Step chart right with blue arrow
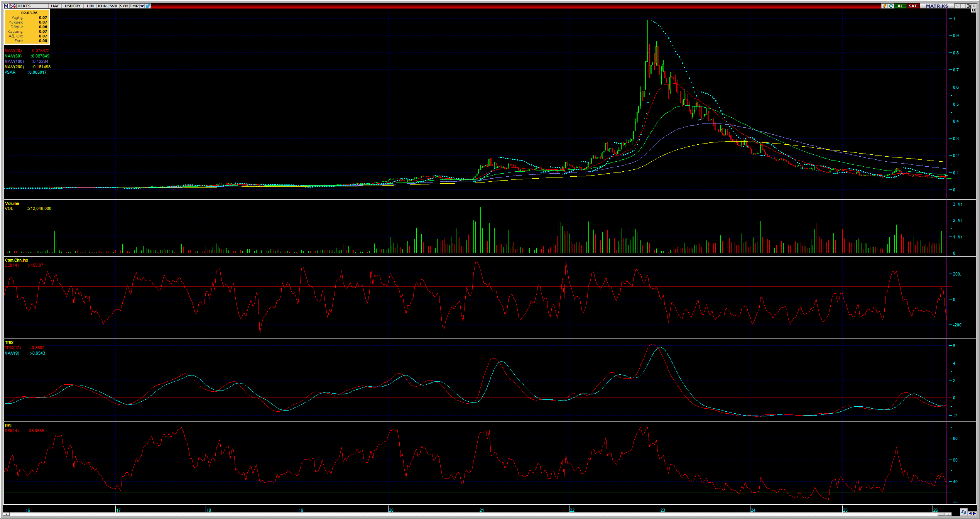The image size is (980, 519). click(x=974, y=513)
